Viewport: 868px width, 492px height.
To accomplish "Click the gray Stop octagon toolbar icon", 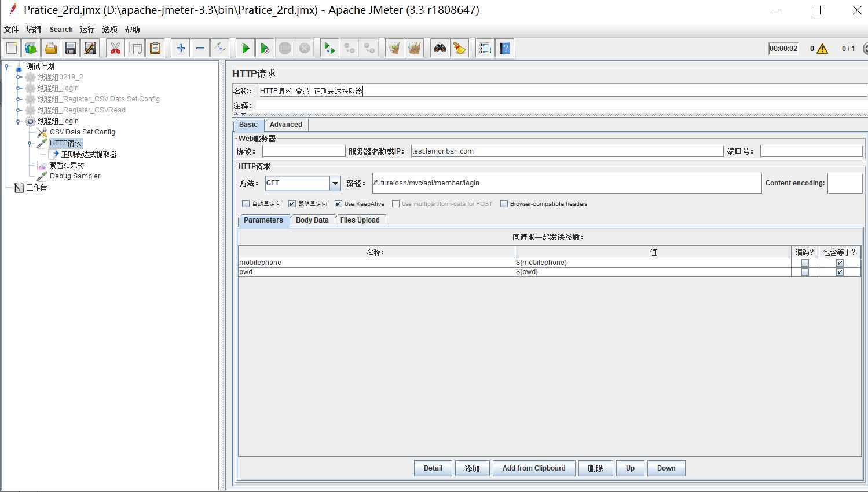I will coord(285,48).
